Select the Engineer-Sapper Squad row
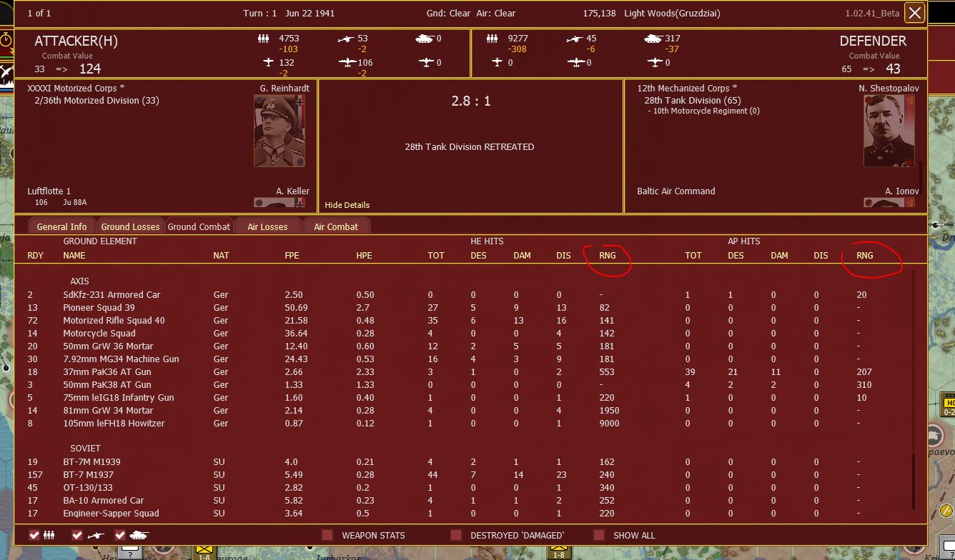 (x=463, y=514)
